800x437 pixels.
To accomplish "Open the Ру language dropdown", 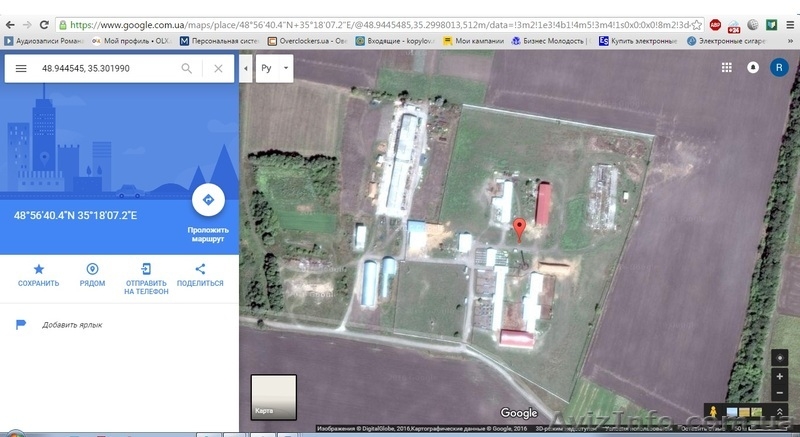I will (x=275, y=69).
